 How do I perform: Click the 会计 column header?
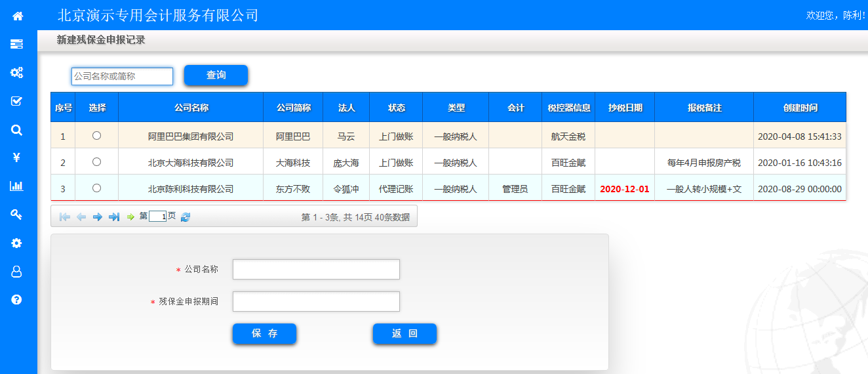pos(515,108)
